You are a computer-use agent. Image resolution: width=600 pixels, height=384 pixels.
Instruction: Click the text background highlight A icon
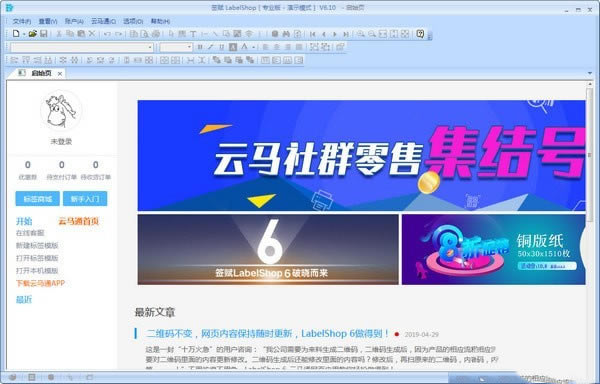(233, 47)
